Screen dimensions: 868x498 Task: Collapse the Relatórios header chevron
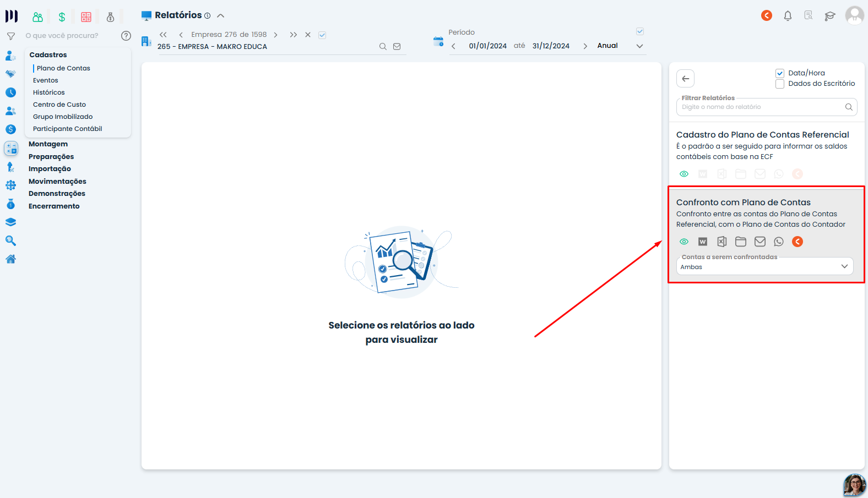[x=221, y=16]
